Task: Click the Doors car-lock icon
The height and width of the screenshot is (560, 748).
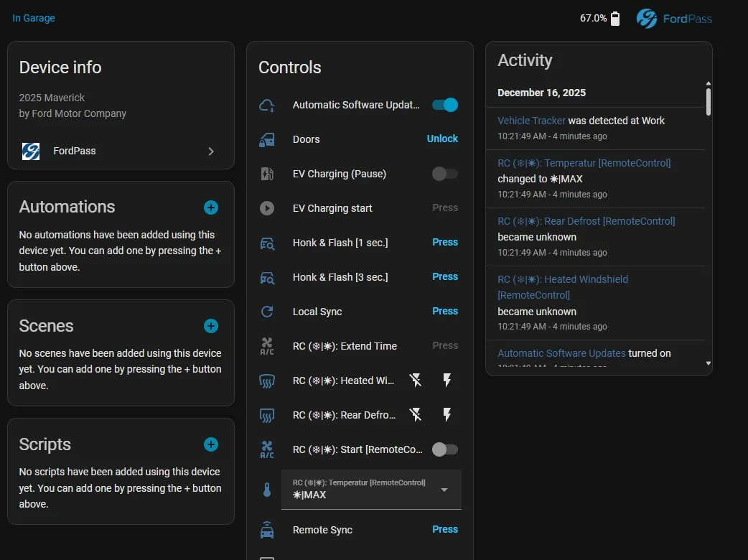Action: point(266,140)
